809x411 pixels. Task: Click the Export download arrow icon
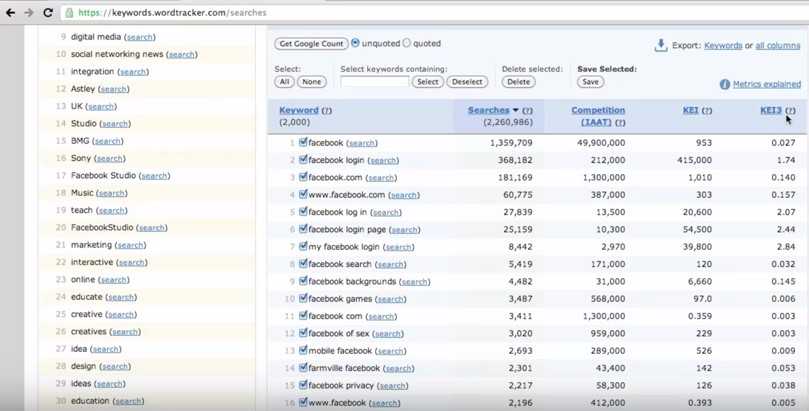(661, 45)
